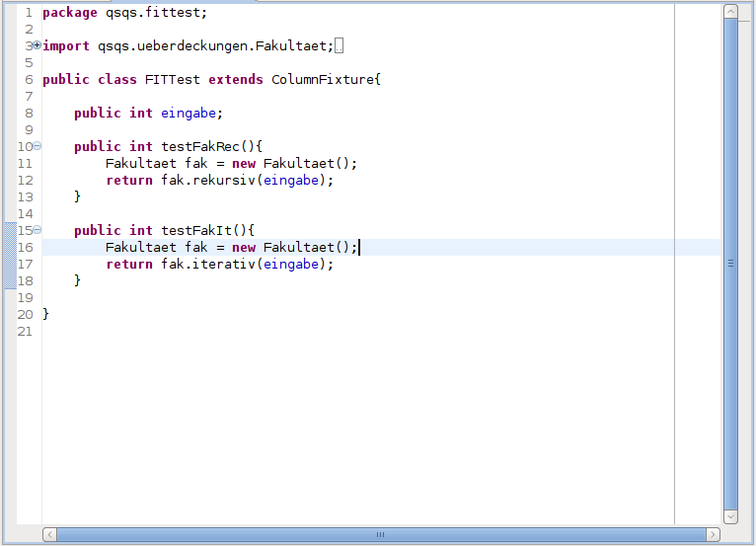Click 'fak.iterativ(' call on line 17

point(211,265)
